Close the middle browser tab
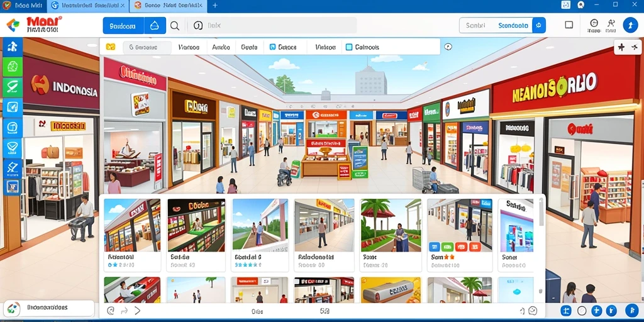The image size is (644, 322). click(x=123, y=5)
